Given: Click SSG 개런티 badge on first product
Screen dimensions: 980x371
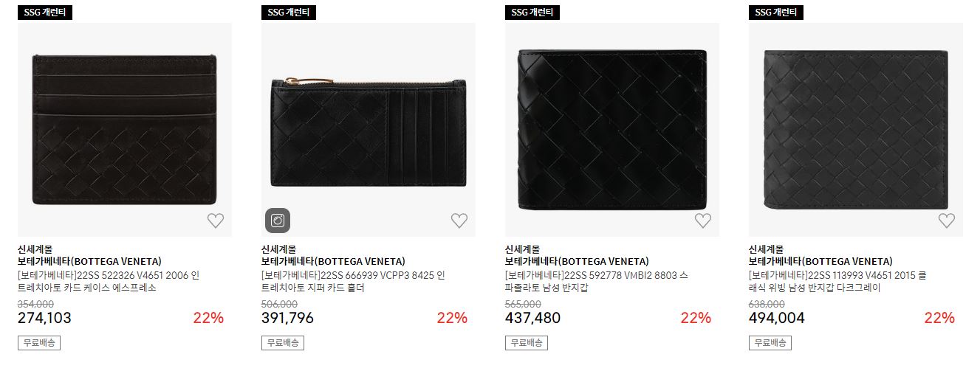Looking at the screenshot, I should [x=45, y=12].
